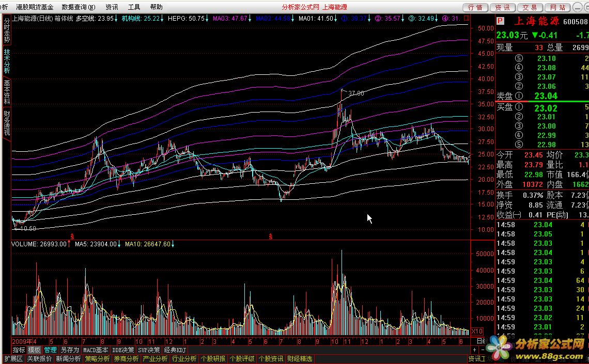Click buy level ① circled number at 23.02
Image resolution: width=589 pixels, height=364 pixels.
(519, 108)
